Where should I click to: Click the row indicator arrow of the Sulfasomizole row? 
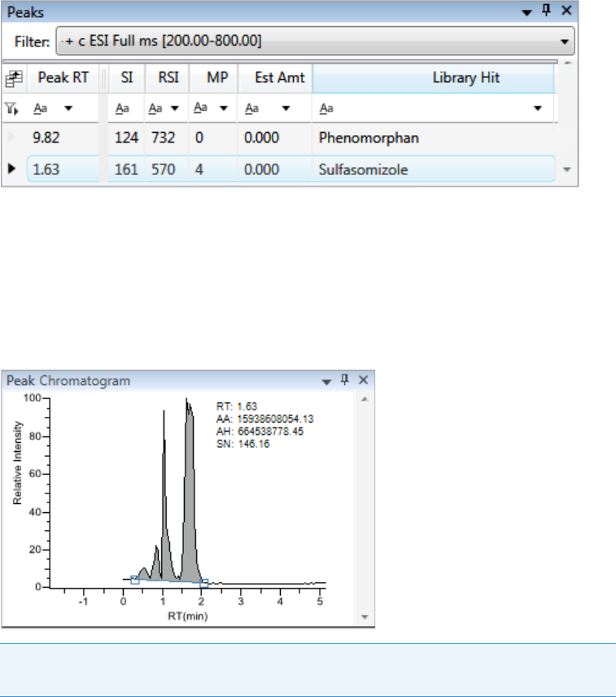point(12,169)
